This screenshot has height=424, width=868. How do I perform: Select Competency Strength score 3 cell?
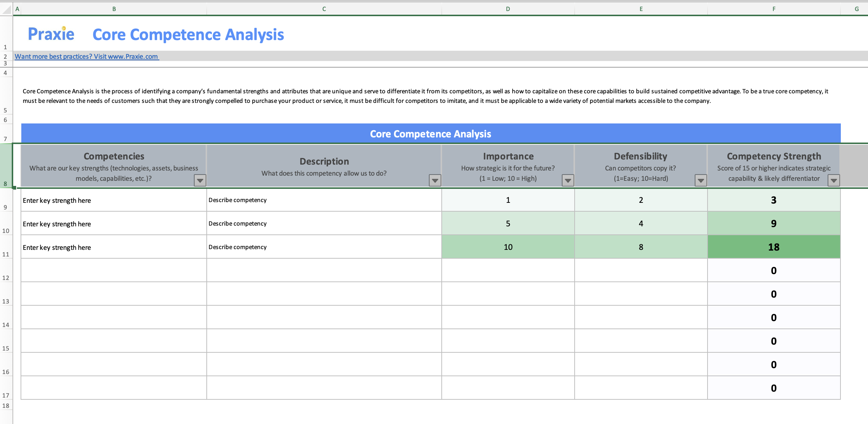(x=774, y=200)
